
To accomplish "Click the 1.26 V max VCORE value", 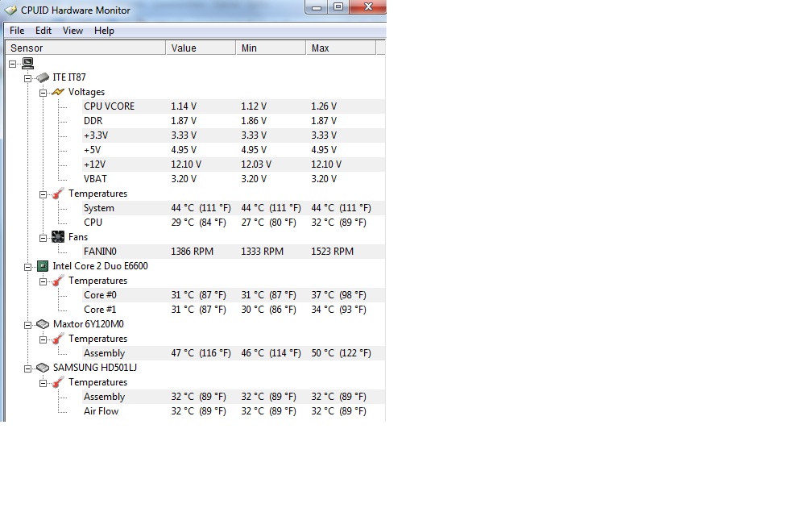I will (324, 106).
